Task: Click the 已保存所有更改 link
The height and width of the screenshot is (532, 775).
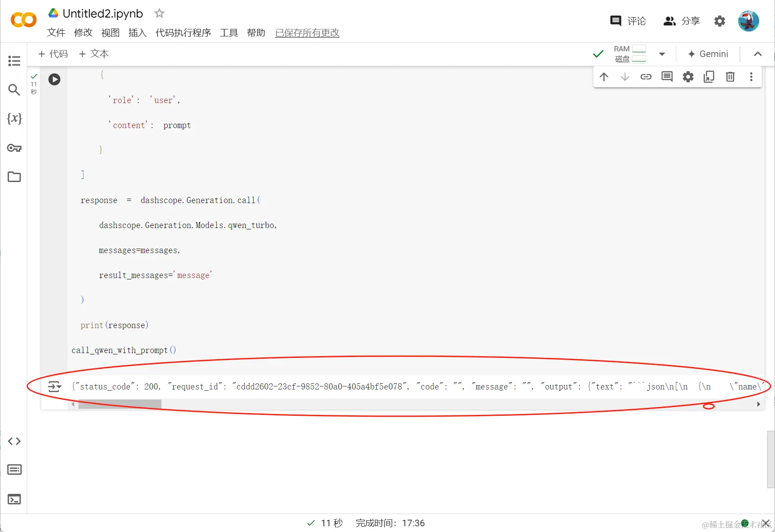Action: pyautogui.click(x=307, y=32)
